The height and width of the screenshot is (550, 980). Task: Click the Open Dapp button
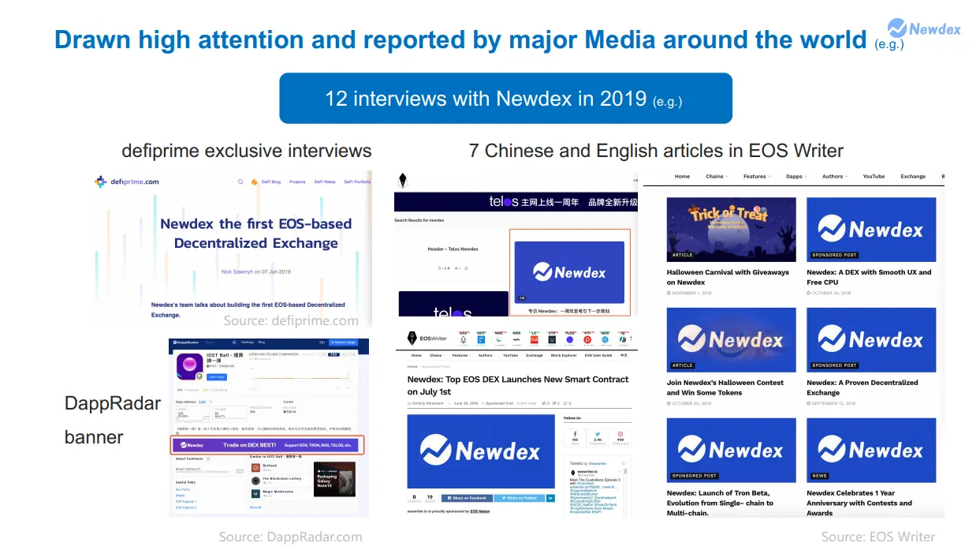[x=217, y=376]
